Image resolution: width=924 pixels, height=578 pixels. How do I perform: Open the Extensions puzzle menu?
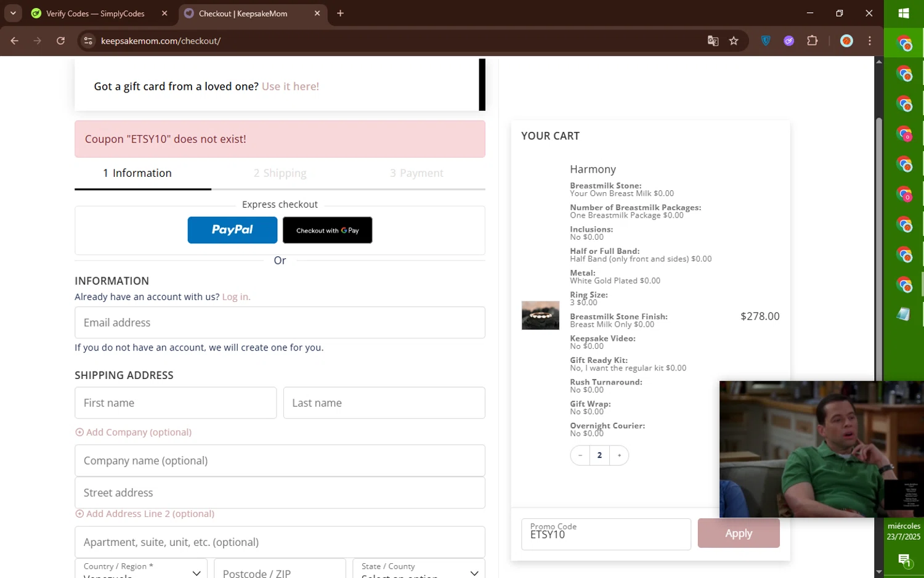[812, 41]
